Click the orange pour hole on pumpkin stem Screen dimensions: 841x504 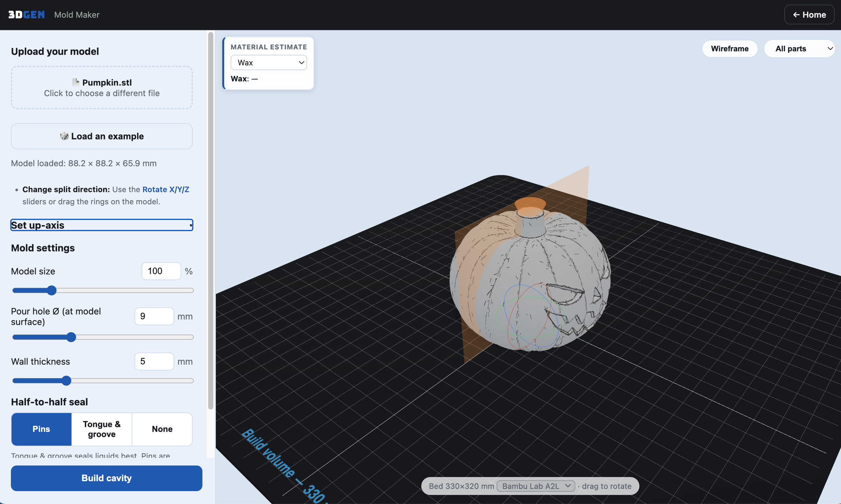click(x=530, y=206)
